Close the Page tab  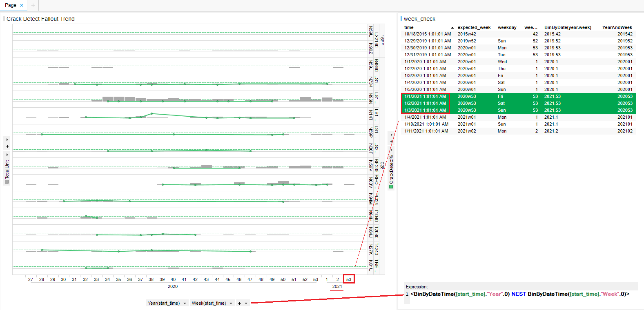click(x=22, y=5)
